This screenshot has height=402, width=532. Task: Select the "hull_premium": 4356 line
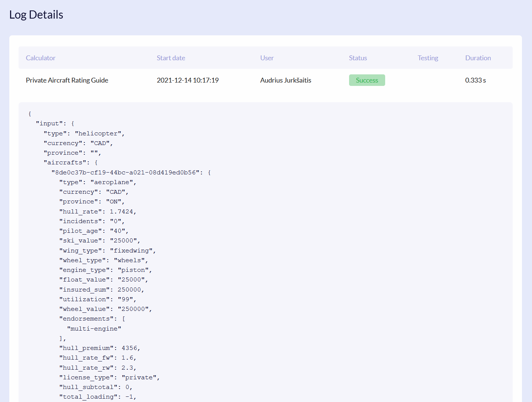point(100,348)
